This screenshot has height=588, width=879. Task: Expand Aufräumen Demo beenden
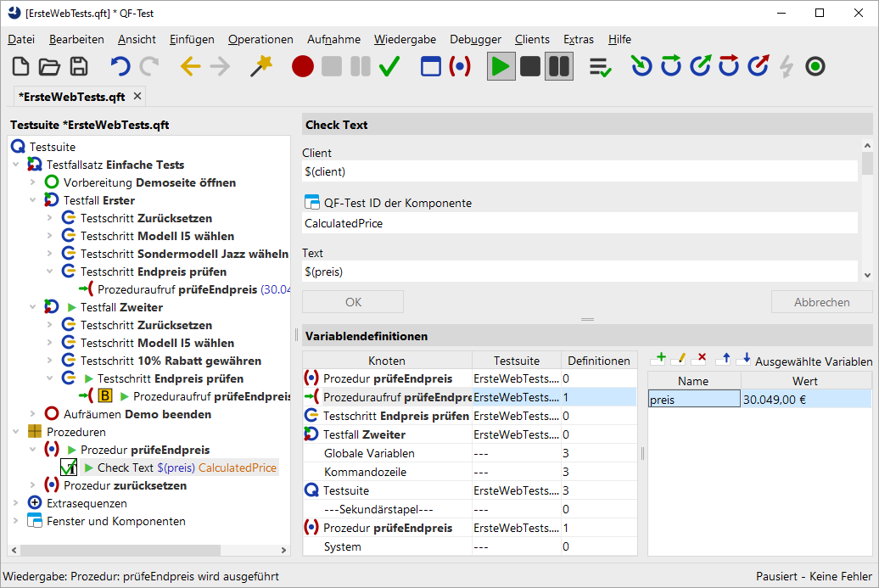(32, 414)
